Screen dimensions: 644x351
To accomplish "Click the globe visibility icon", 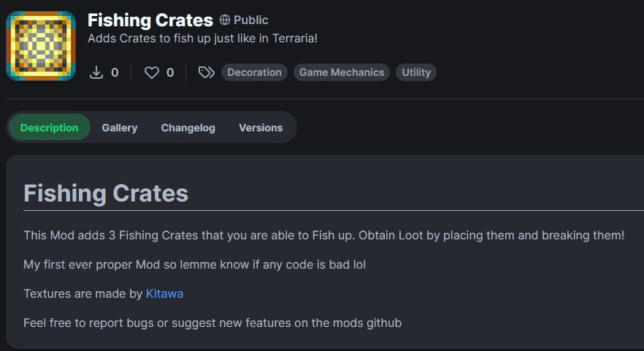I will (225, 20).
